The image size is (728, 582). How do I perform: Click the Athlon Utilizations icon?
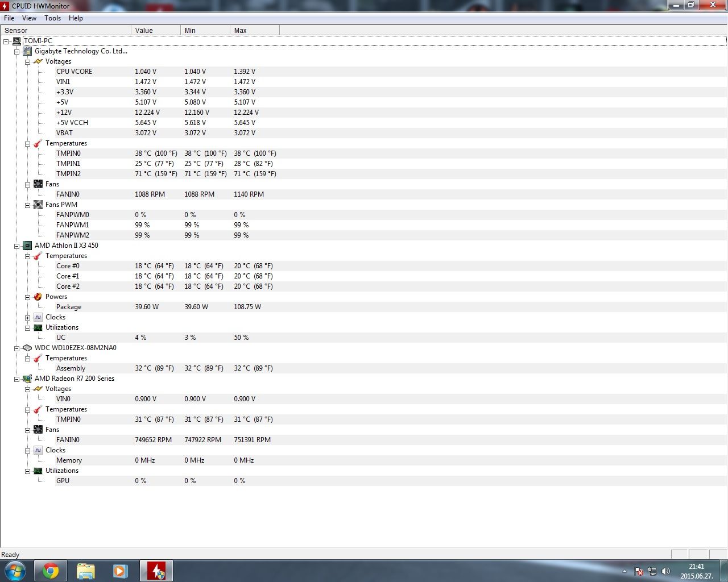tap(38, 327)
